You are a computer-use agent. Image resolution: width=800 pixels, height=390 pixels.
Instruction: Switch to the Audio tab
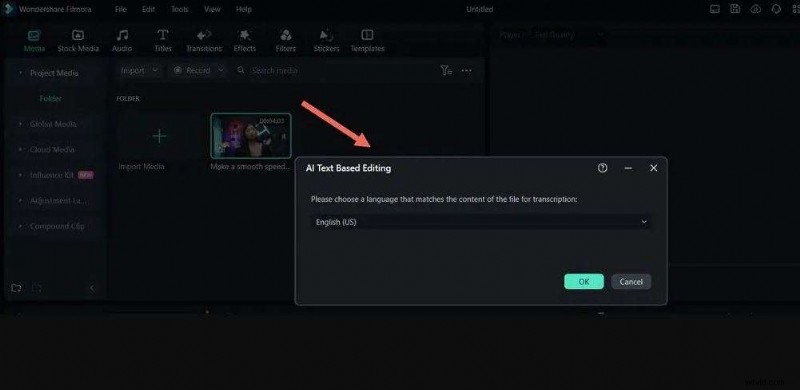[x=122, y=41]
